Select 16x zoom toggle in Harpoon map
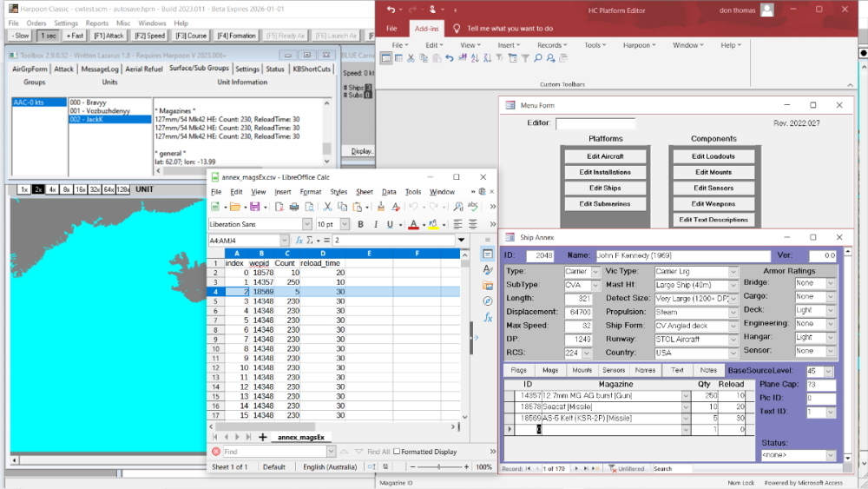 [81, 189]
